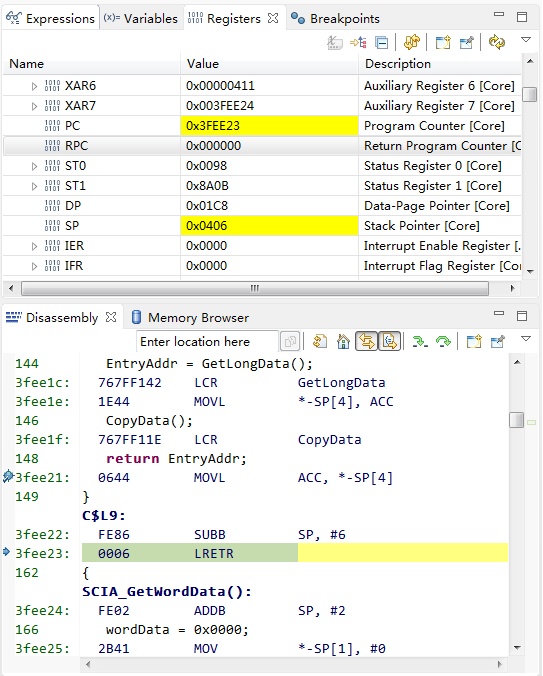This screenshot has width=543, height=676.
Task: Collapse all registers with the Collapse All icon
Action: point(381,42)
